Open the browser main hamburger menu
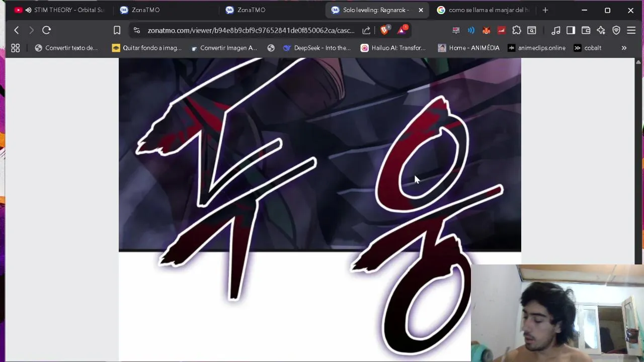The image size is (644, 362). pos(631,30)
